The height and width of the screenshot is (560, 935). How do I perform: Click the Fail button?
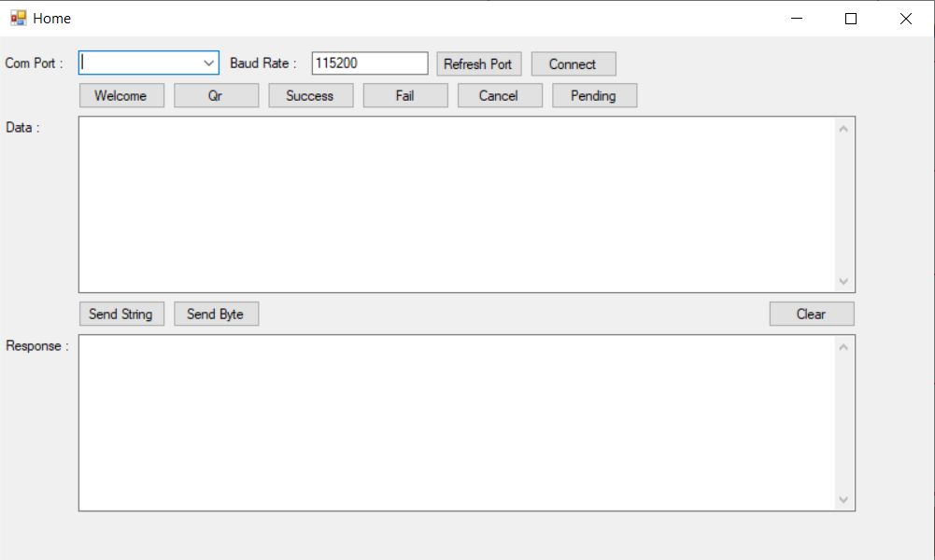click(x=404, y=95)
